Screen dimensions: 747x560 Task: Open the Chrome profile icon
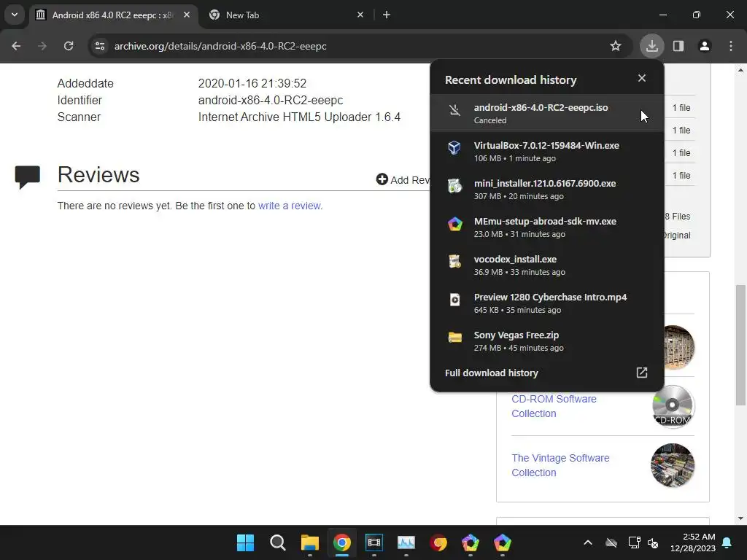pyautogui.click(x=705, y=46)
